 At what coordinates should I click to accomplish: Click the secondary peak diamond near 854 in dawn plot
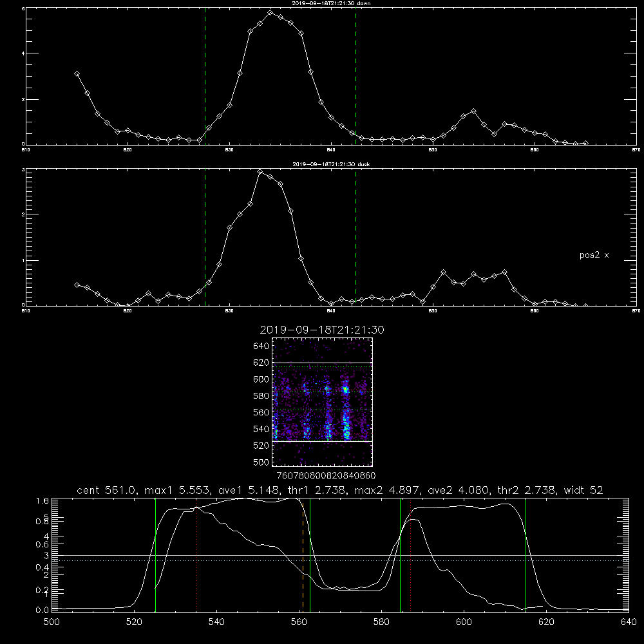click(x=473, y=111)
